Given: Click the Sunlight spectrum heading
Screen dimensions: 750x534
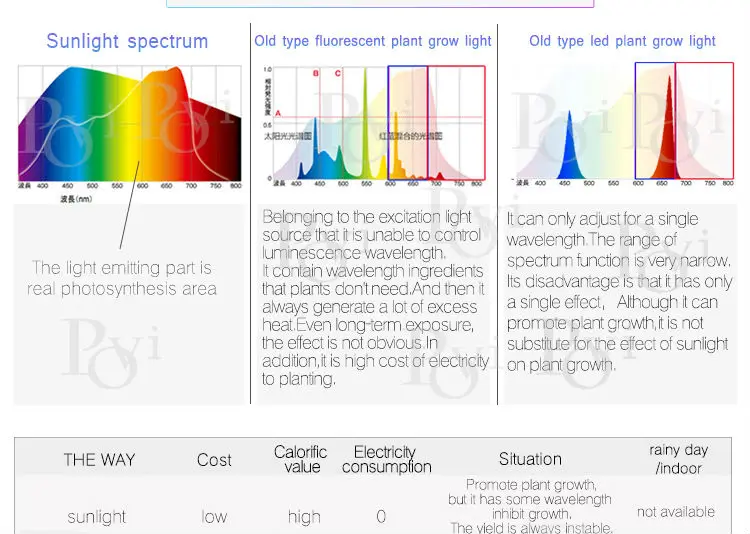Looking at the screenshot, I should 127,42.
